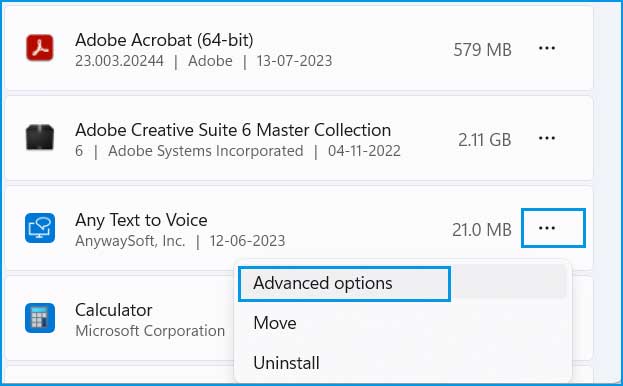Click the 2.11 GB size label
623x386 pixels.
pos(484,140)
